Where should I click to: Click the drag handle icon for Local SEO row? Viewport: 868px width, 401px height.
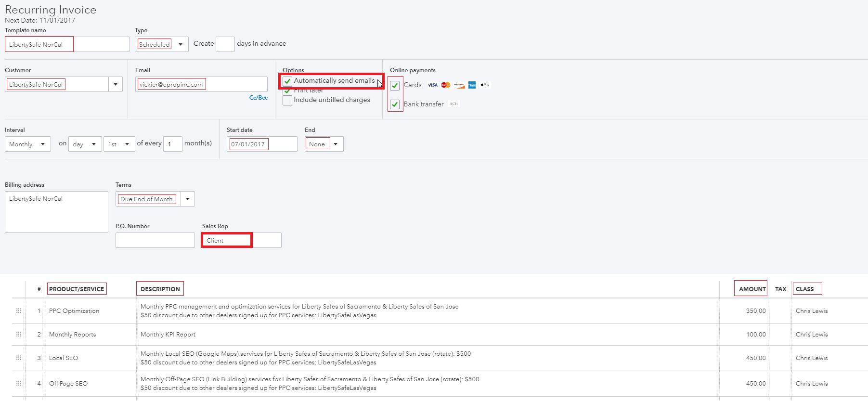pos(19,358)
